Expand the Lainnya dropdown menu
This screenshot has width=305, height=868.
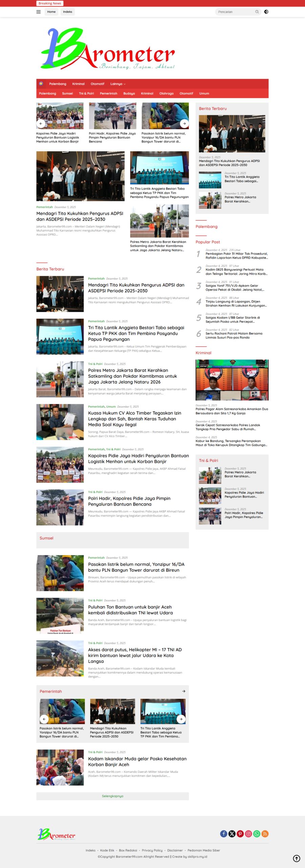118,84
